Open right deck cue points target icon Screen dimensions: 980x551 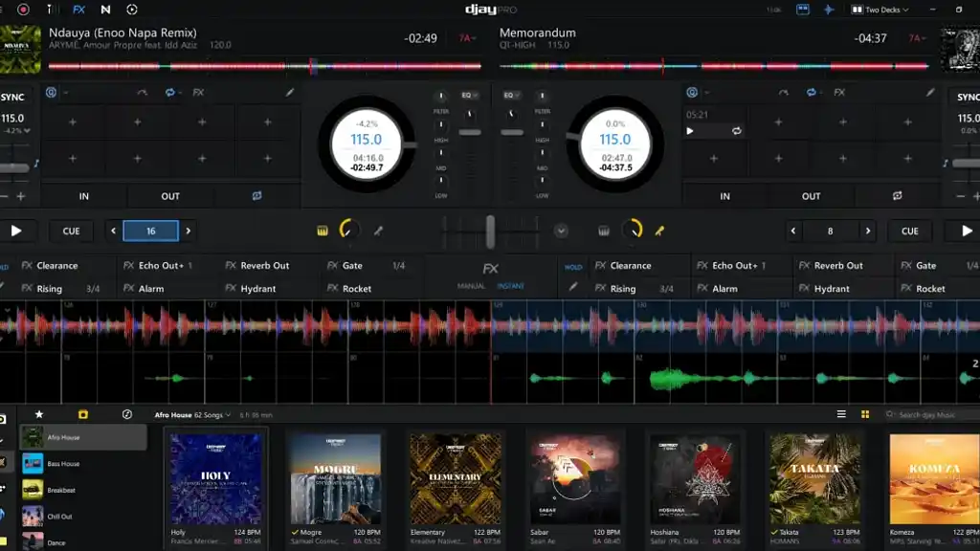[x=692, y=93]
